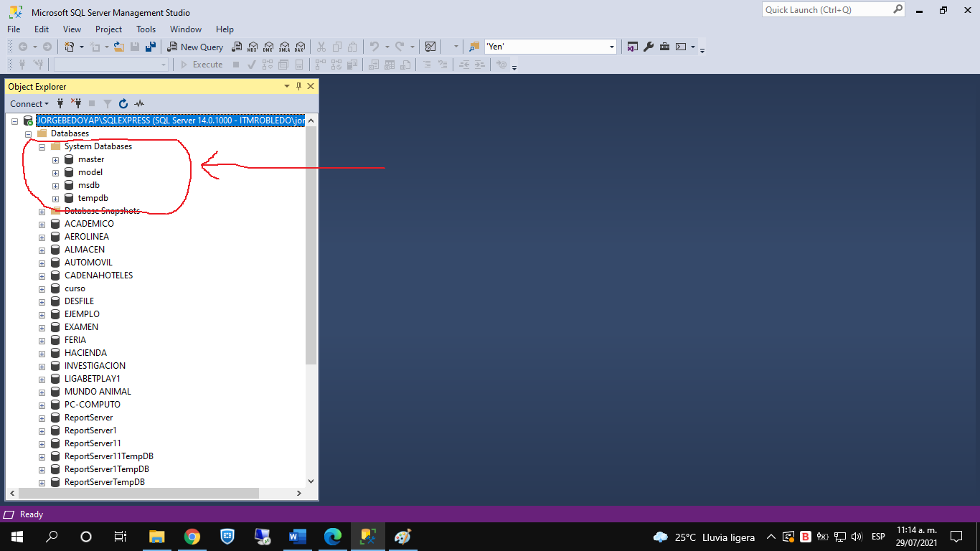Open the weather widget showing 25°C
Screen dimensions: 980x551
[704, 537]
